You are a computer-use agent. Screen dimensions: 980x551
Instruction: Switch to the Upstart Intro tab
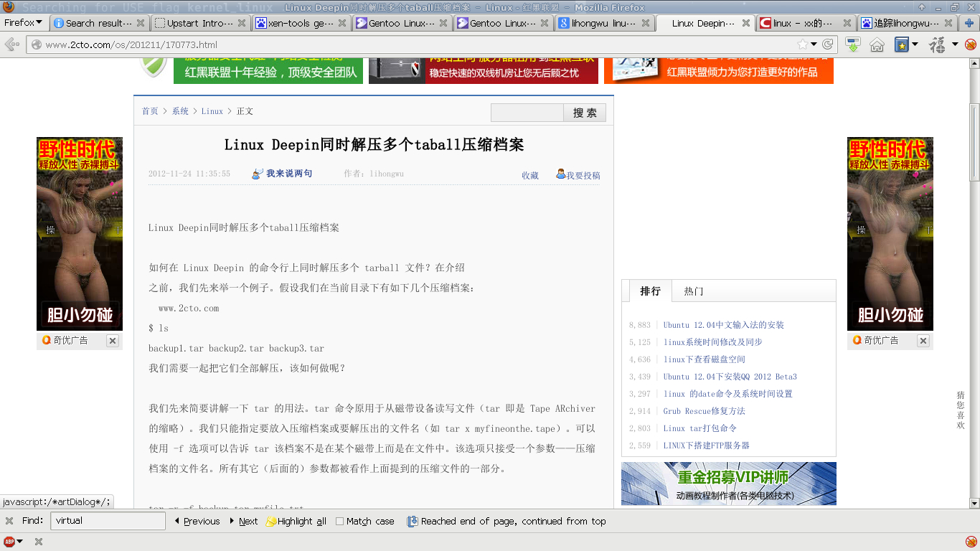199,23
